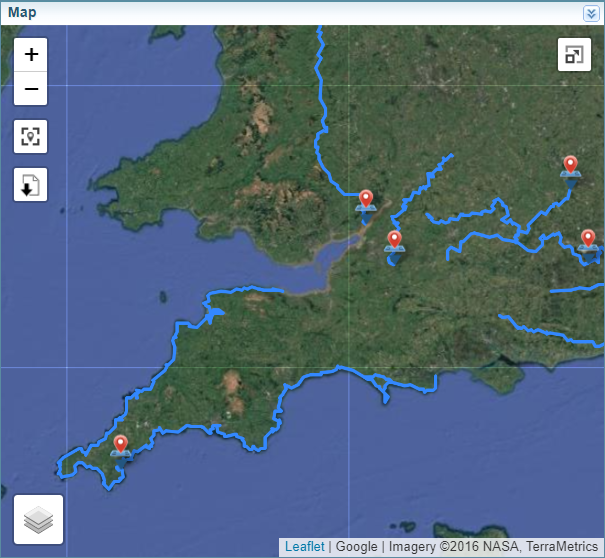Select the marker in Cornwall's far southwest
This screenshot has height=558, width=605.
(x=121, y=445)
